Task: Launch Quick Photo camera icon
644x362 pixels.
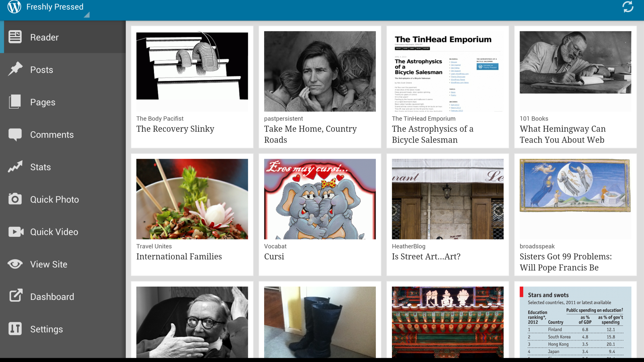Action: [x=15, y=199]
